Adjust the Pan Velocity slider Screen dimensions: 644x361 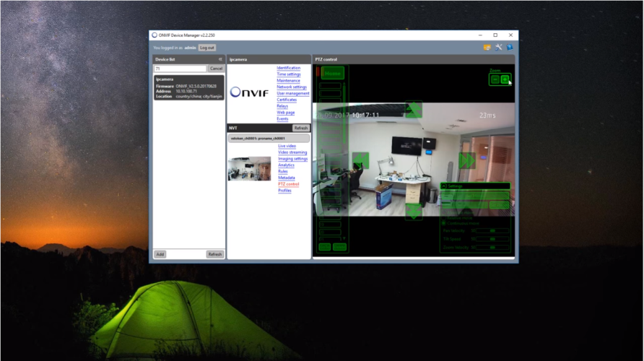tap(492, 231)
